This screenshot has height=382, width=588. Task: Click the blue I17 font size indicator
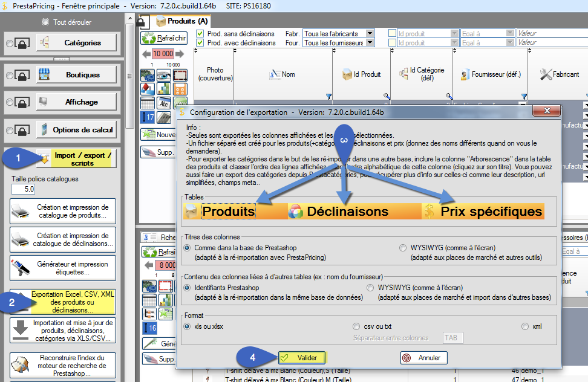click(148, 116)
